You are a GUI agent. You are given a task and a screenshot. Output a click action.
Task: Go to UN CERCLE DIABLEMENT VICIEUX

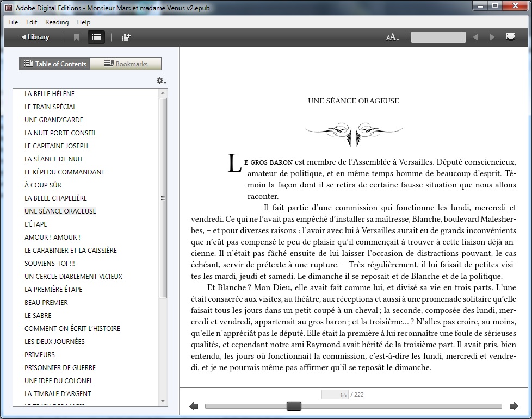pyautogui.click(x=73, y=277)
